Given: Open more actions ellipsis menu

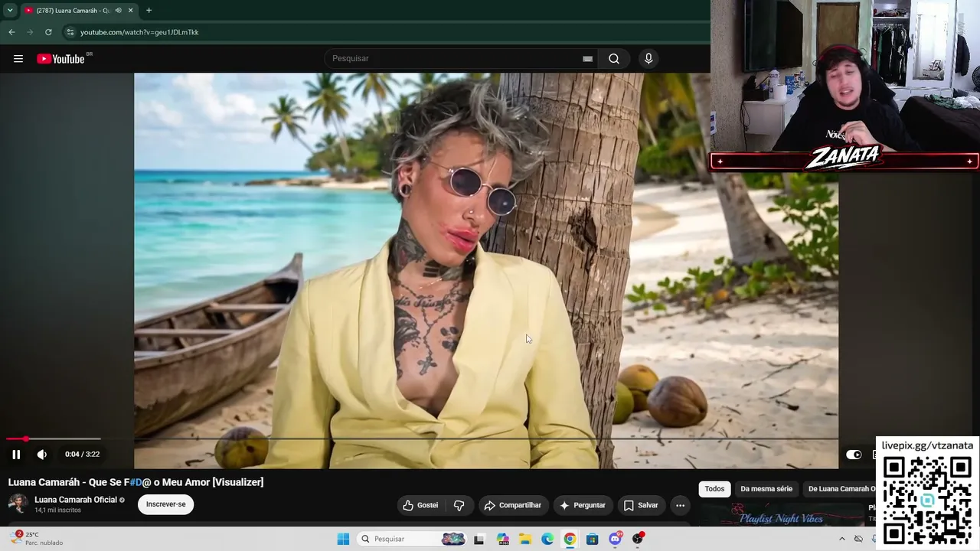Looking at the screenshot, I should [680, 505].
